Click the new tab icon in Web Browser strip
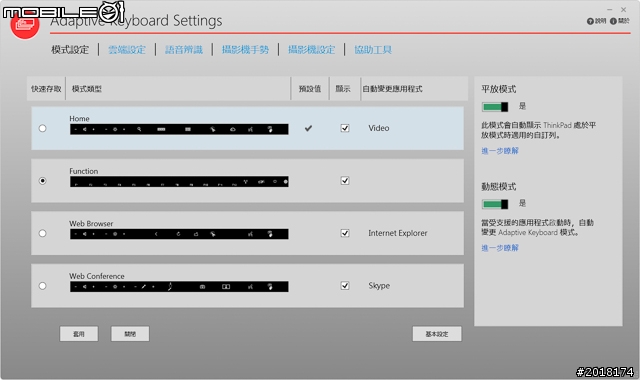This screenshot has width=640, height=380. tap(196, 234)
